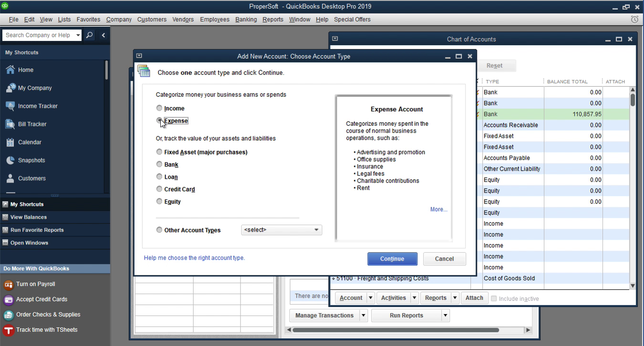Click the Track time with TSheets icon
Image resolution: width=644 pixels, height=346 pixels.
pos(8,330)
